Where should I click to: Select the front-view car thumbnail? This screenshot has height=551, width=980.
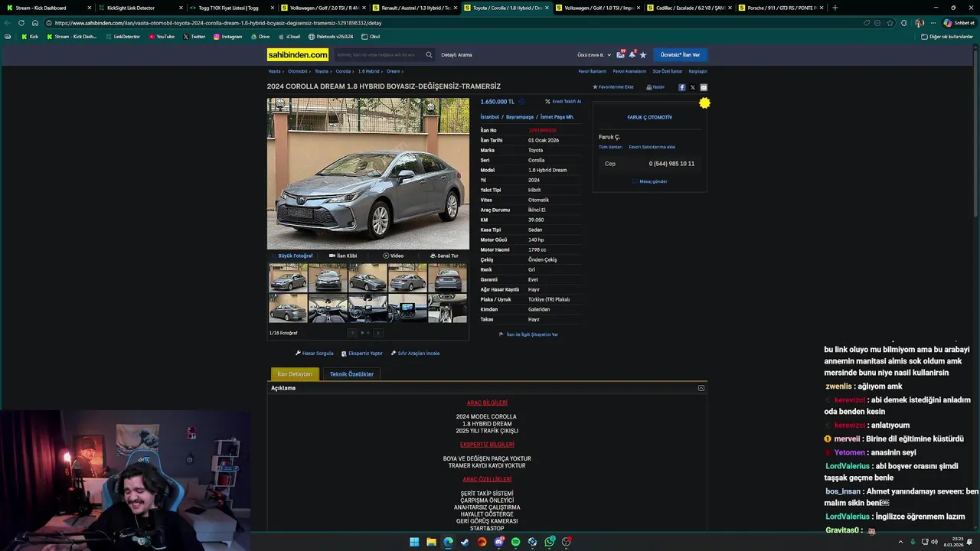[328, 278]
